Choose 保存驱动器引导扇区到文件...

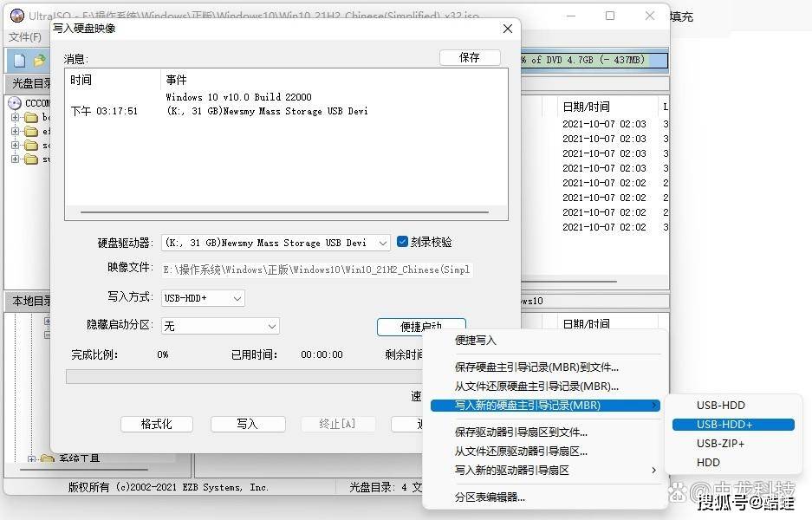coord(521,432)
